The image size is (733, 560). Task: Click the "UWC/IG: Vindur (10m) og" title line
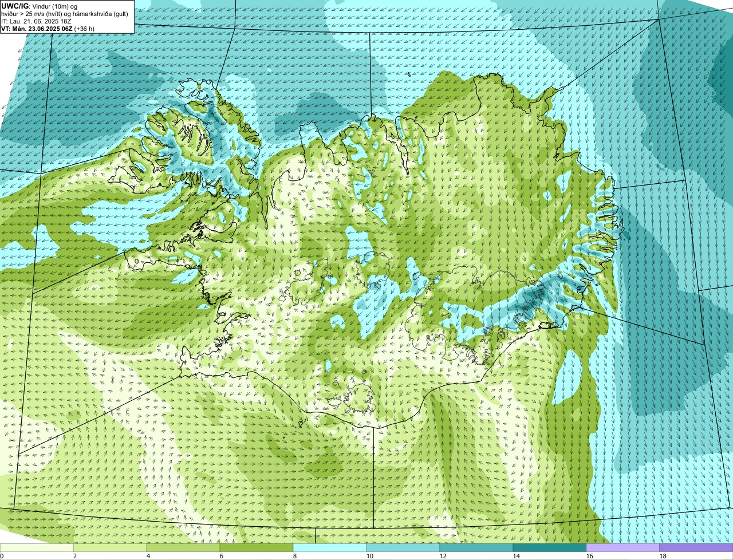[x=39, y=6]
